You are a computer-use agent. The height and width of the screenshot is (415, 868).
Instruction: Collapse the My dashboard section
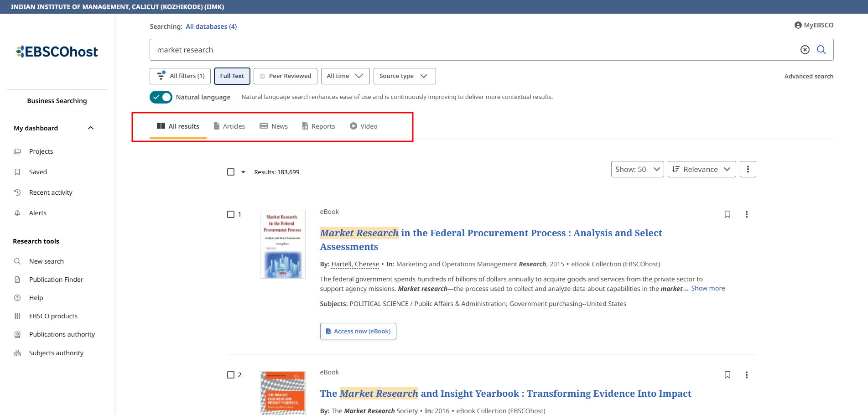point(91,128)
